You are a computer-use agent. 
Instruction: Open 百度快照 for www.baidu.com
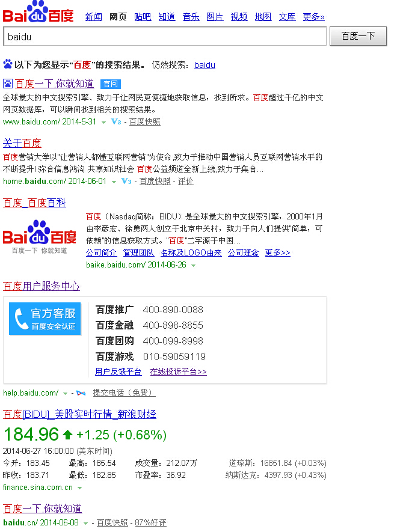click(x=144, y=122)
